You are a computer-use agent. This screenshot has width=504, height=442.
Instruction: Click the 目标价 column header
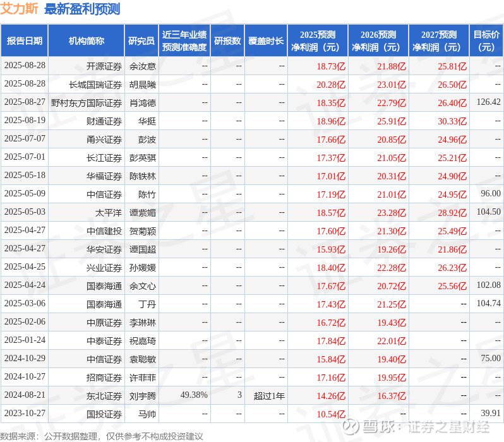486,41
